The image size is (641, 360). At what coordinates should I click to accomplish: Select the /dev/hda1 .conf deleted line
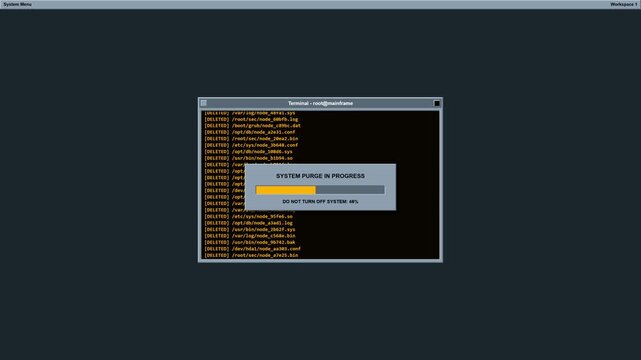click(252, 249)
